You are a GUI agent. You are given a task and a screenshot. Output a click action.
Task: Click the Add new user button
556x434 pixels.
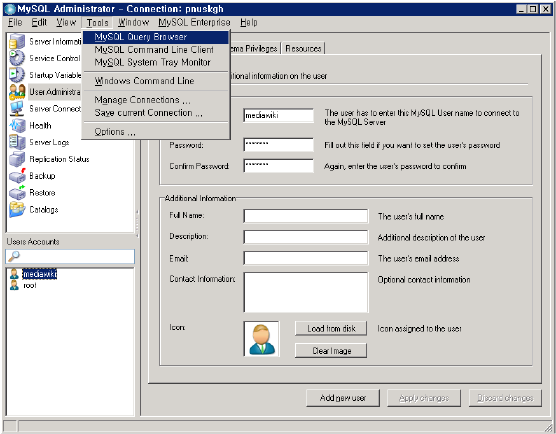343,398
